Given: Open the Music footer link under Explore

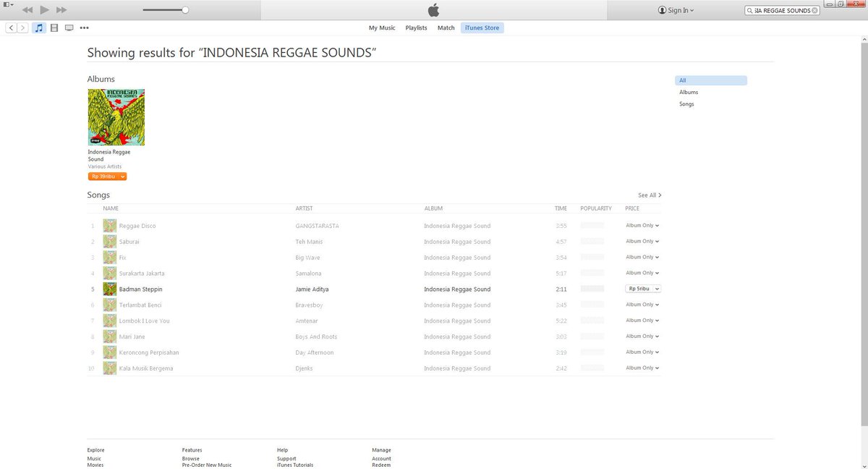Looking at the screenshot, I should 94,458.
